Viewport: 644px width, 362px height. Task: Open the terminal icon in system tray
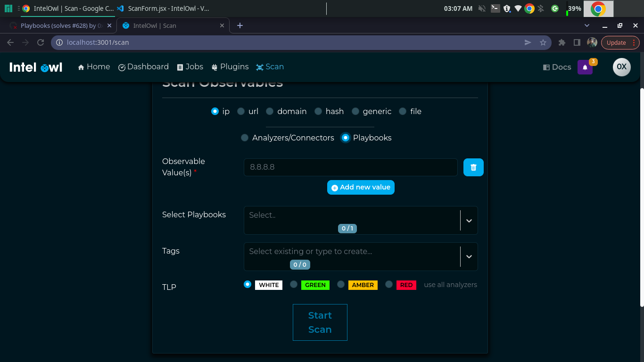click(x=495, y=8)
